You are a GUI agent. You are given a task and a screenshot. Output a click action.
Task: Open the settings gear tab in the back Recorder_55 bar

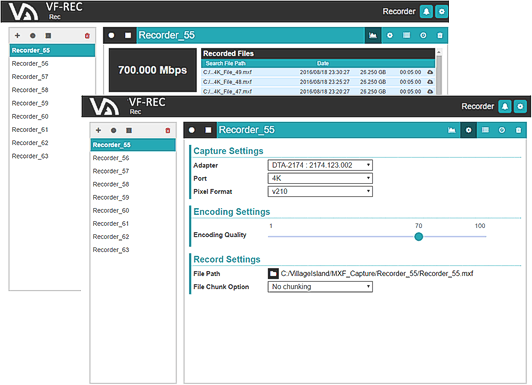(390, 35)
